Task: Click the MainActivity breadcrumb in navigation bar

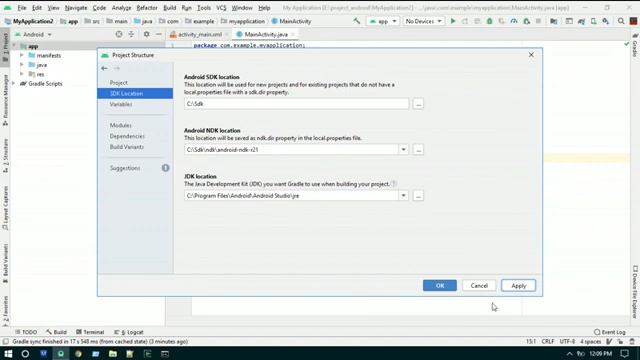Action: (291, 21)
